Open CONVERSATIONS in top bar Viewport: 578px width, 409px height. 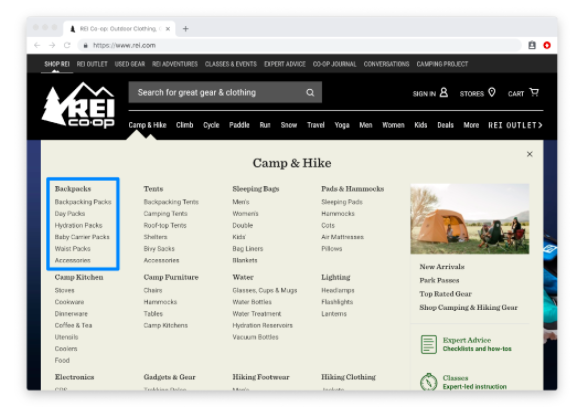coord(387,64)
